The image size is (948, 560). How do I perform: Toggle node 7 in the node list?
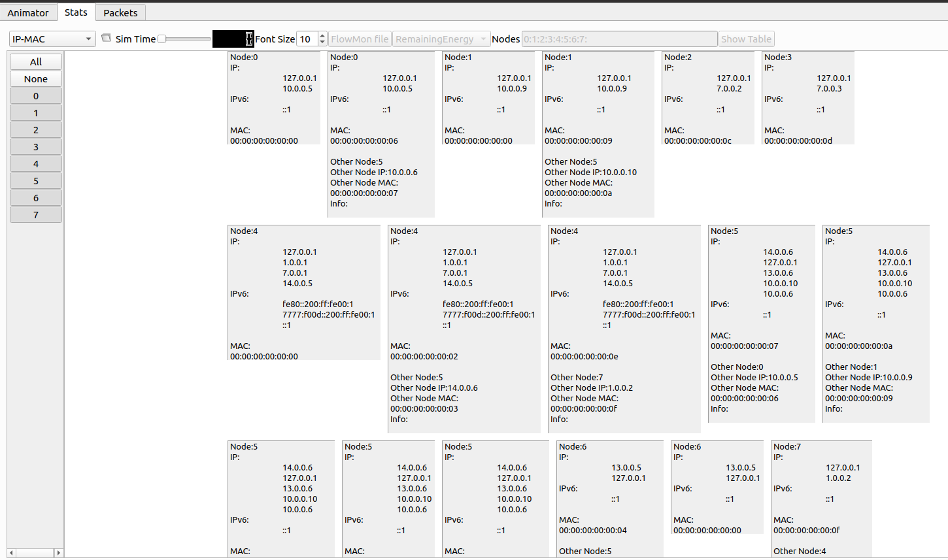[36, 215]
